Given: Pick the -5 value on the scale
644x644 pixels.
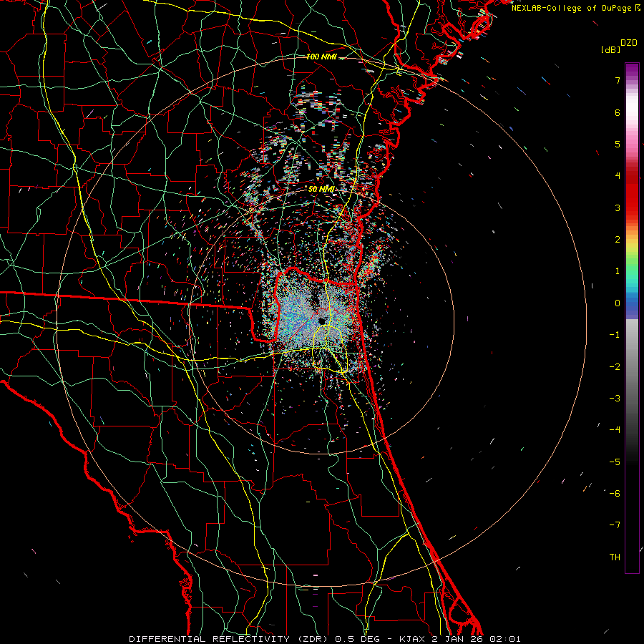Looking at the screenshot, I should pyautogui.click(x=615, y=462).
